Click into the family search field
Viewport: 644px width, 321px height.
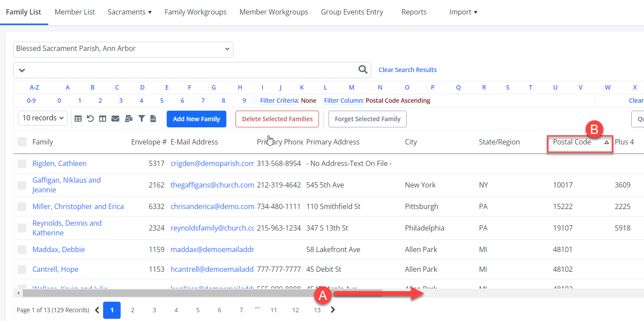click(x=192, y=70)
